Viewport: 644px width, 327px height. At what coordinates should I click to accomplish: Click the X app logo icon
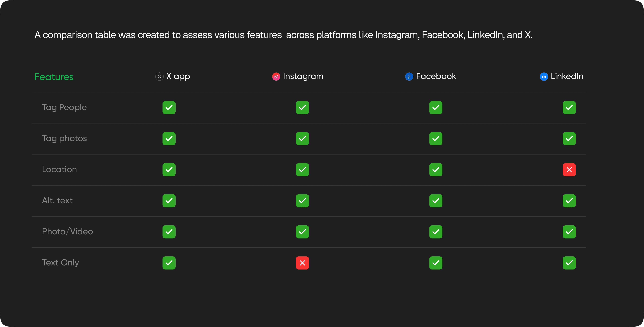coord(159,76)
